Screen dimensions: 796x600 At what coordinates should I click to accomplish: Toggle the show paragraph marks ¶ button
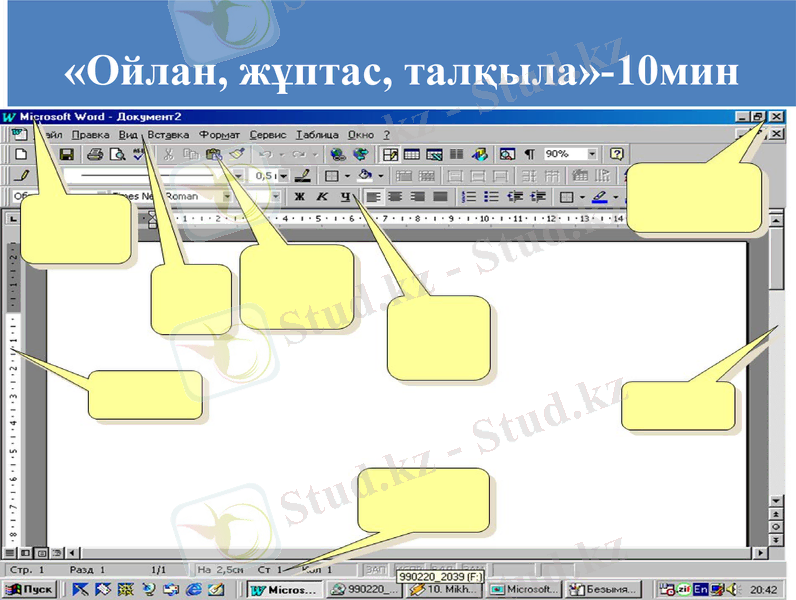pyautogui.click(x=529, y=154)
